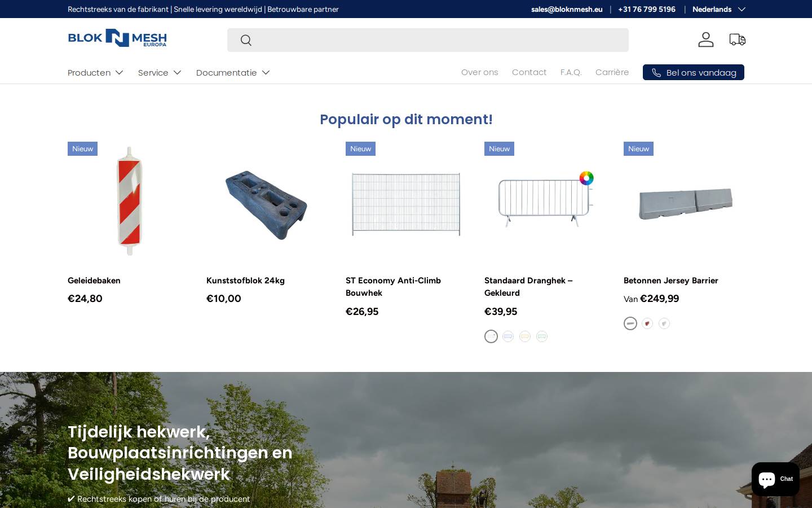The image size is (812, 508).
Task: Select fourth green Dranghek swatch
Action: pyautogui.click(x=542, y=336)
